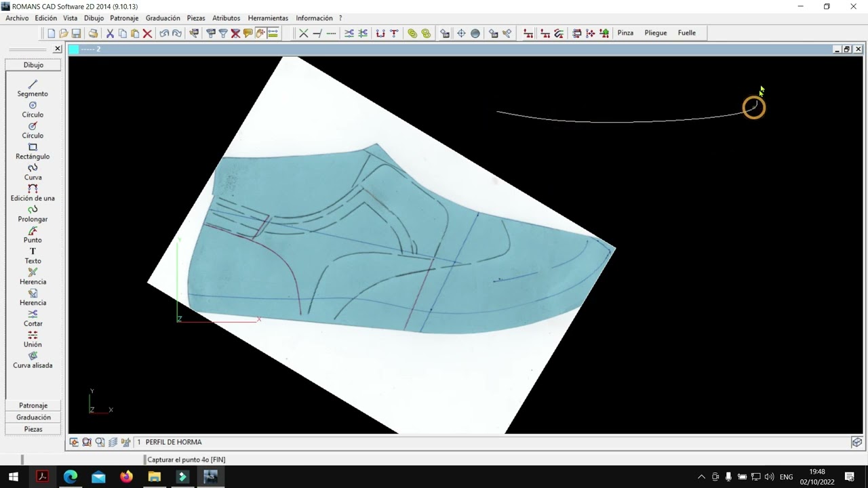Click the yellow comment note icon

(x=248, y=33)
